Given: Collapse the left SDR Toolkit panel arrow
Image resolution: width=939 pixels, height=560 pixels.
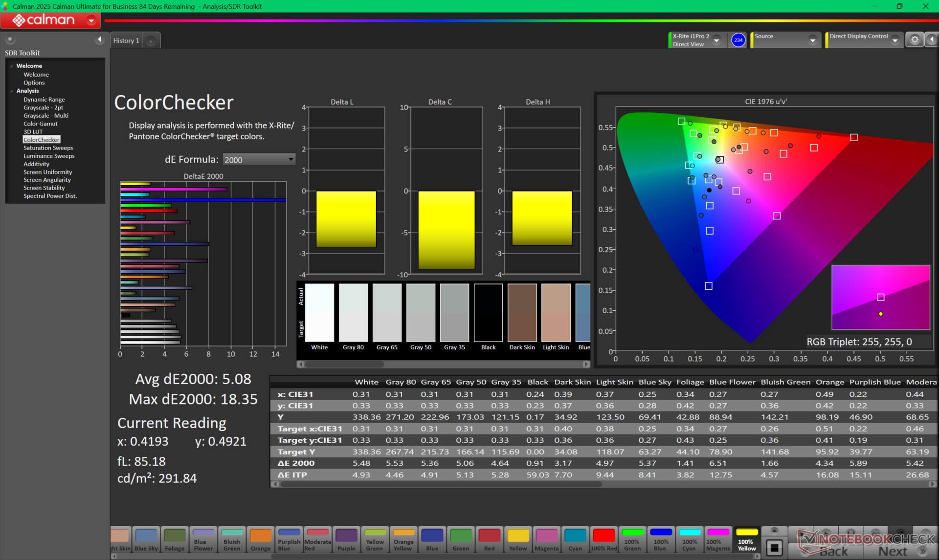Looking at the screenshot, I should [100, 40].
